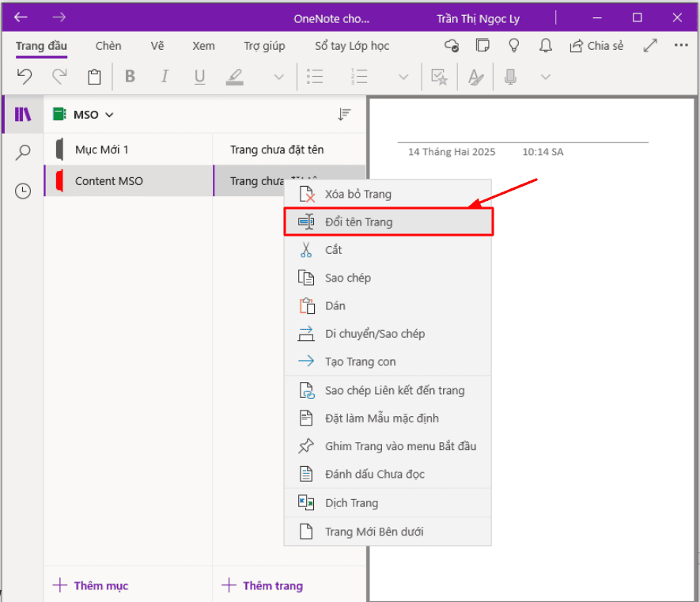
Task: Select the Mục Mới 1 section
Action: click(x=129, y=150)
